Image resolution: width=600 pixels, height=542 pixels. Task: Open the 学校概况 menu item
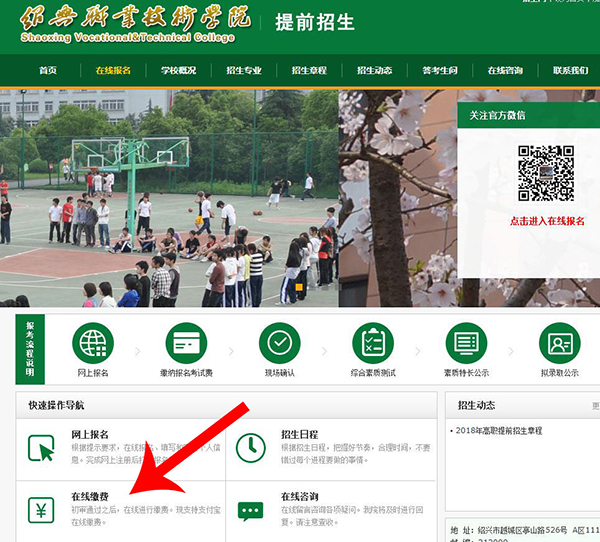point(179,70)
